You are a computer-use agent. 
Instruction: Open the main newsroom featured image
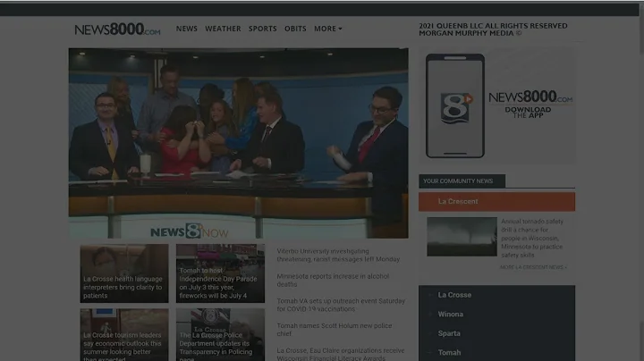tap(238, 143)
